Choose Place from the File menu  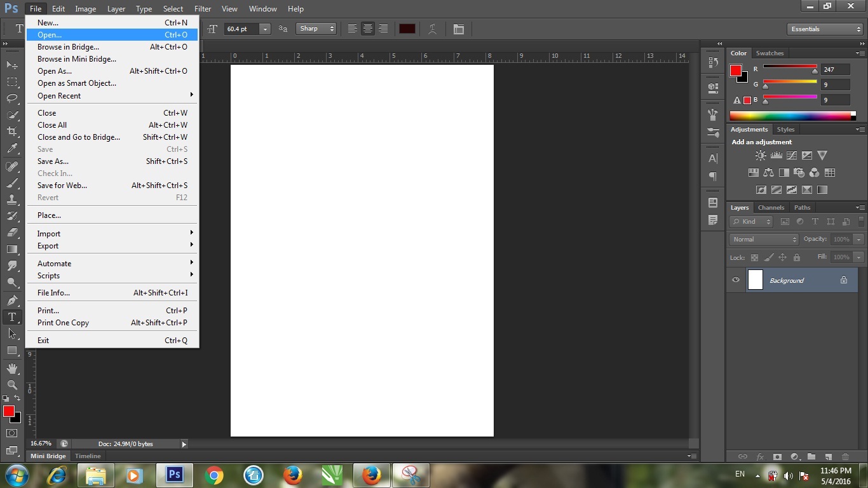(x=112, y=215)
